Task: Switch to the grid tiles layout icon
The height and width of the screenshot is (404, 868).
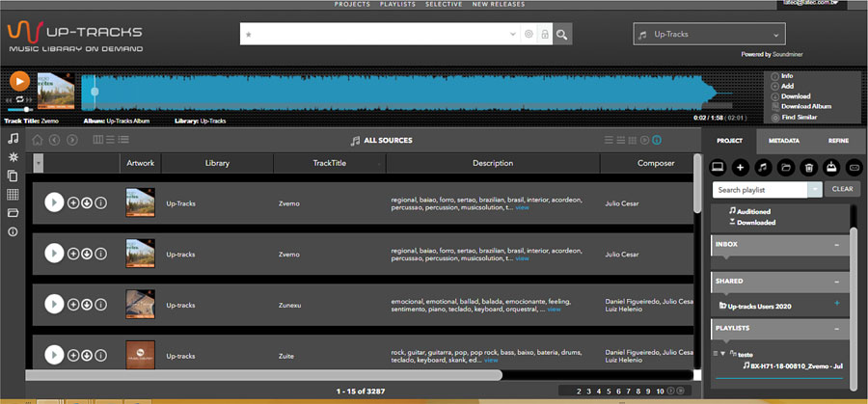Action: coord(633,140)
